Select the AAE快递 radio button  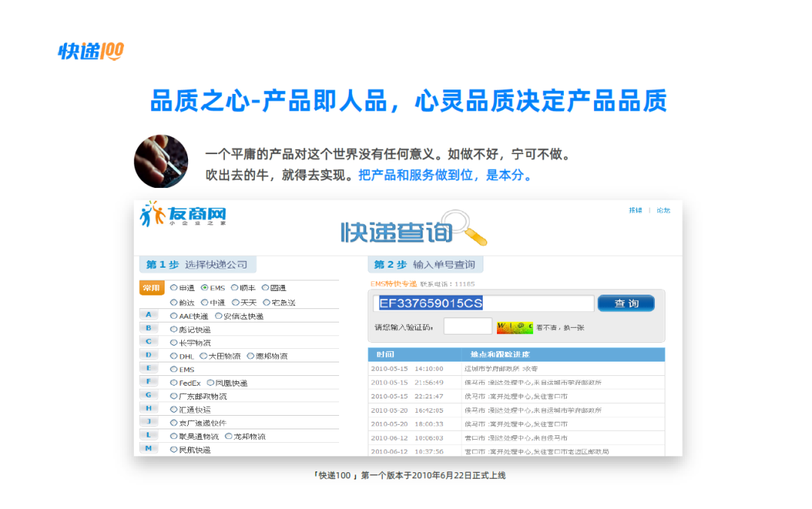pos(174,316)
